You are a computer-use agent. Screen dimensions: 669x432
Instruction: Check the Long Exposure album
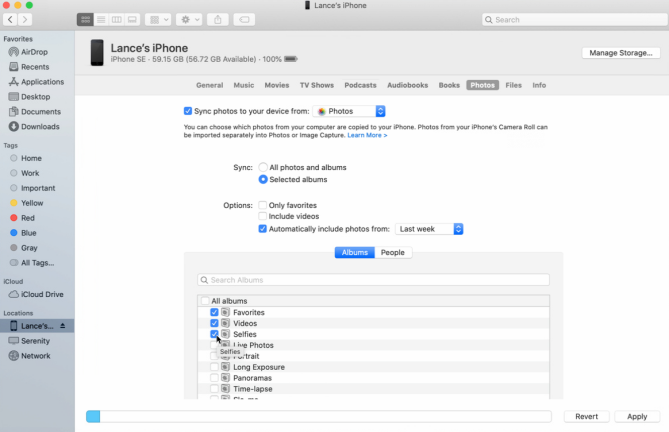[x=214, y=367]
